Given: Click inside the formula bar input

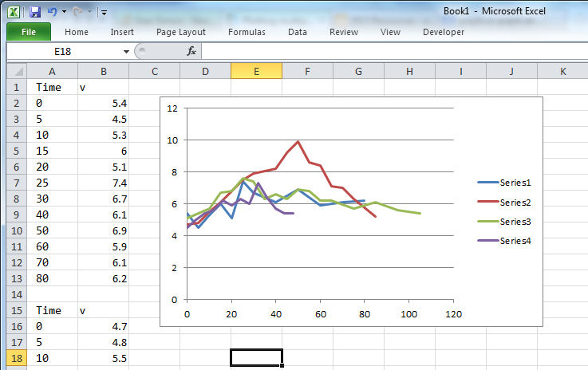Looking at the screenshot, I should [391, 51].
